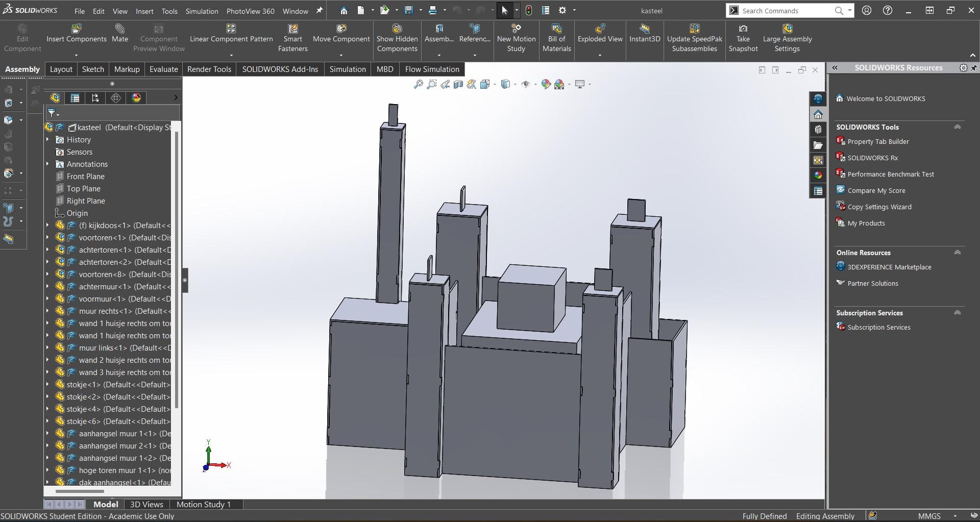The image size is (980, 522).
Task: Toggle Instant3D
Action: tap(645, 34)
